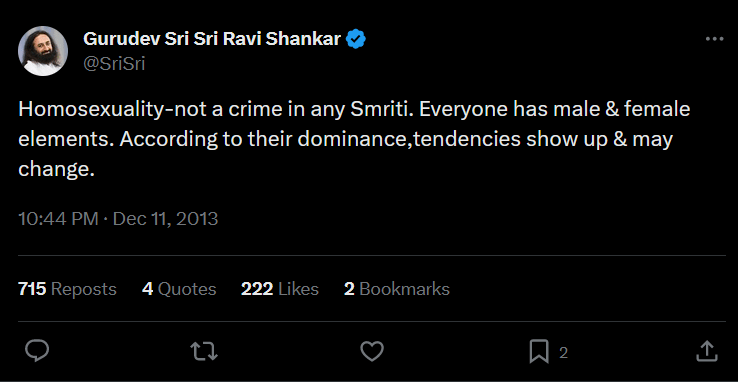View the 4 Quotes list
The width and height of the screenshot is (738, 382).
179,289
